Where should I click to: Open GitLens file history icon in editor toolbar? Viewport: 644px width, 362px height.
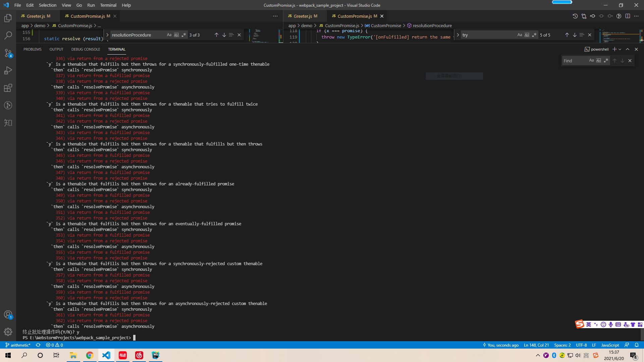click(575, 16)
